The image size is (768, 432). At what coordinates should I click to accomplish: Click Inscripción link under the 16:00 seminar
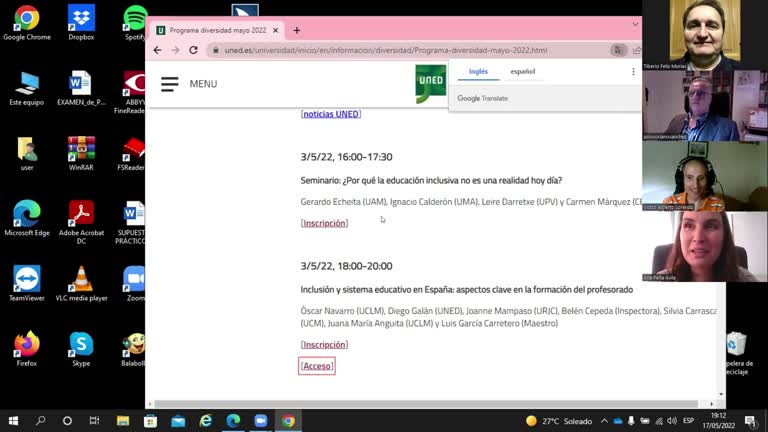pyautogui.click(x=324, y=223)
